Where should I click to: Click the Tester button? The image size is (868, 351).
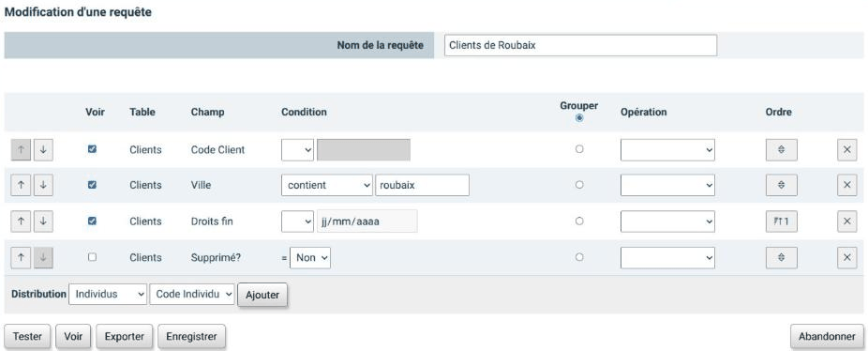(x=27, y=337)
